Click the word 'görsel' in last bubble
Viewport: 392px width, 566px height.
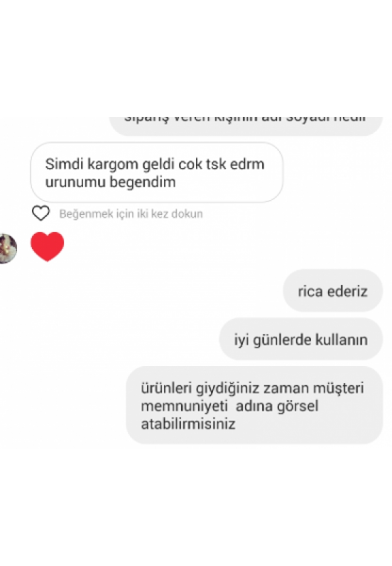click(298, 407)
